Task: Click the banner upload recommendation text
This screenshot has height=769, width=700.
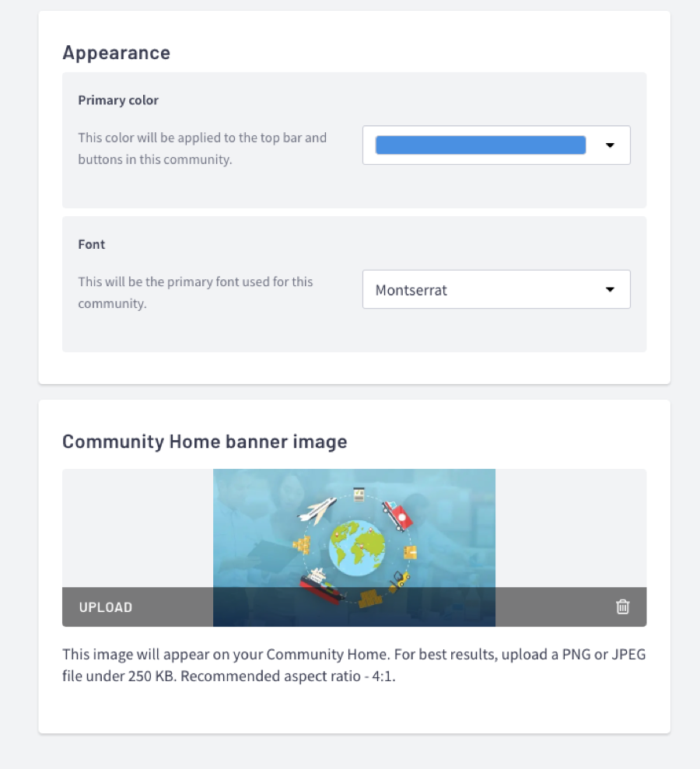Action: click(354, 665)
